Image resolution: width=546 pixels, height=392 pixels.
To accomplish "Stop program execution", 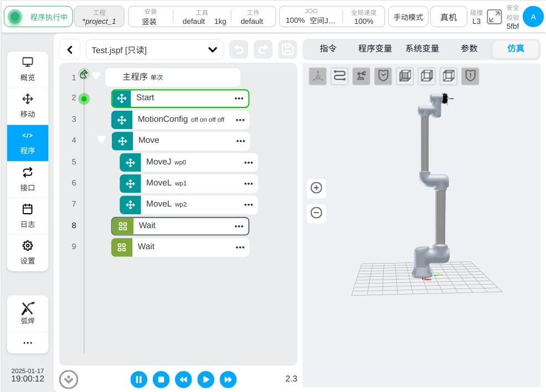I will (161, 379).
